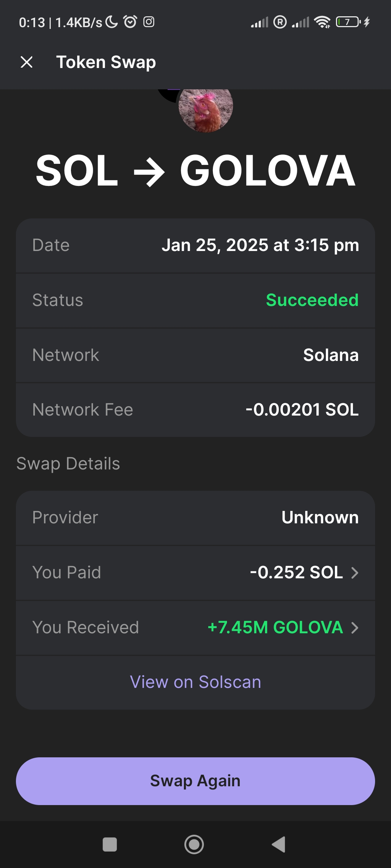
Task: Tap the Wi-Fi status icon
Action: click(x=322, y=22)
